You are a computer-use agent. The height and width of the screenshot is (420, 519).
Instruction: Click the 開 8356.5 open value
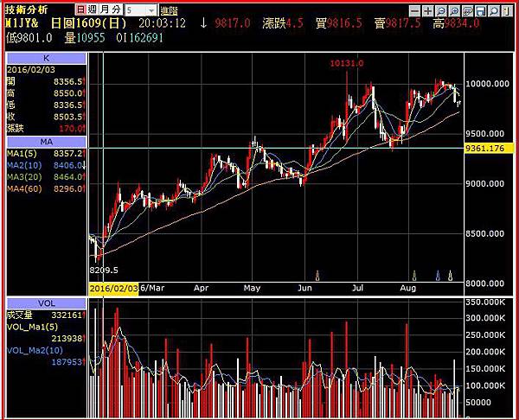(67, 81)
